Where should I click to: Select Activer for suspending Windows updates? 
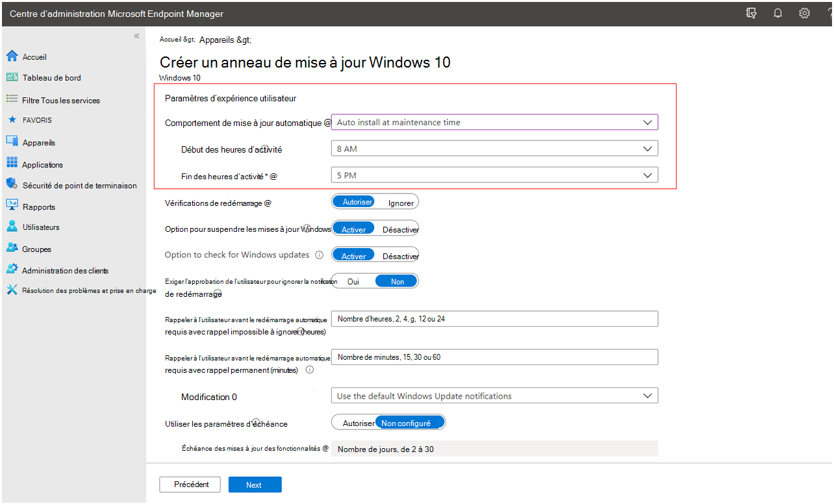point(353,229)
